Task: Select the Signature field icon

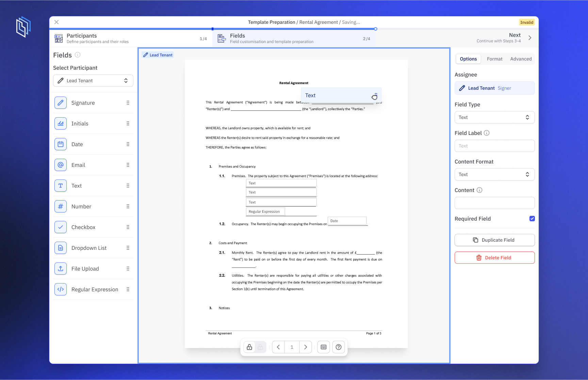Action: pos(60,103)
